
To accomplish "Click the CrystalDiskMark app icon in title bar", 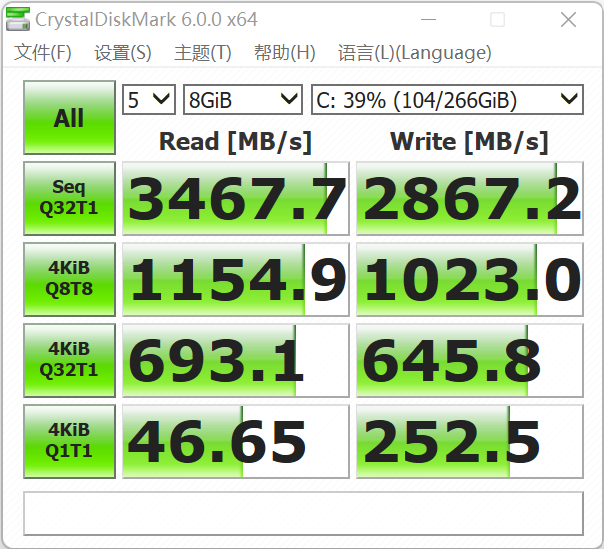I will (18, 19).
